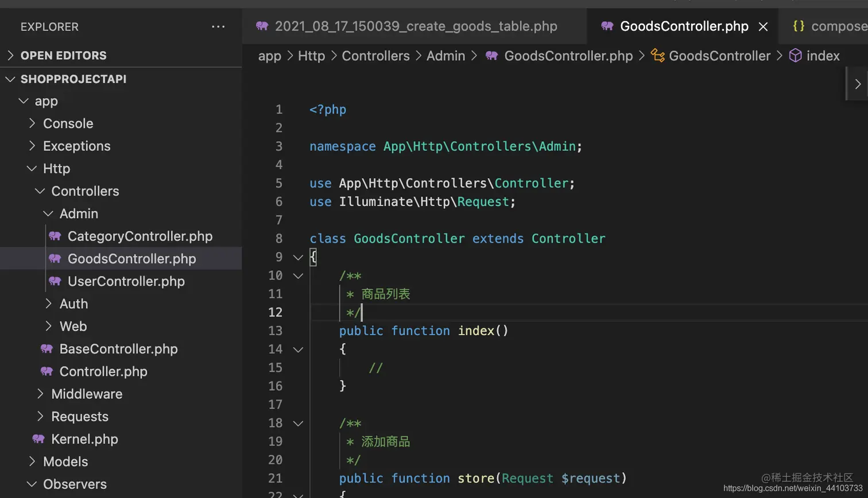Open BaseController.php from explorer
The width and height of the screenshot is (868, 498).
(119, 349)
